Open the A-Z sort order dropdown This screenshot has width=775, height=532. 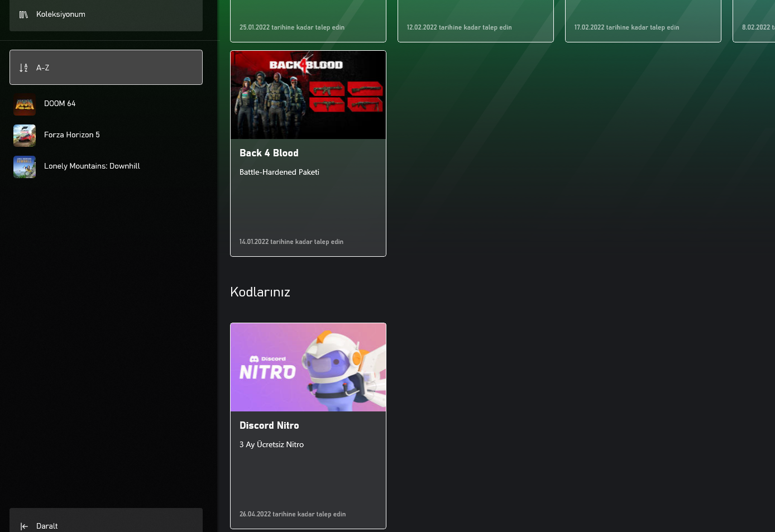click(x=106, y=68)
